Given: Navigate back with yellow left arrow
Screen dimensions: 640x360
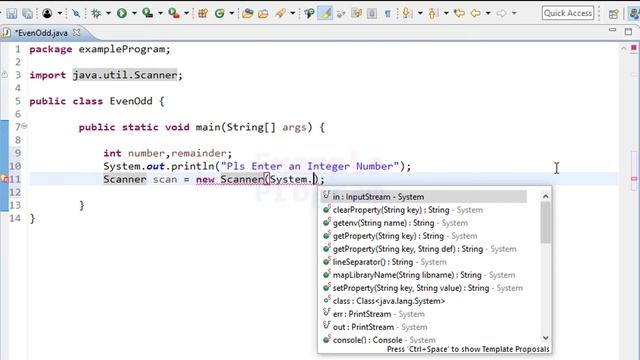Looking at the screenshot, I should click(476, 13).
